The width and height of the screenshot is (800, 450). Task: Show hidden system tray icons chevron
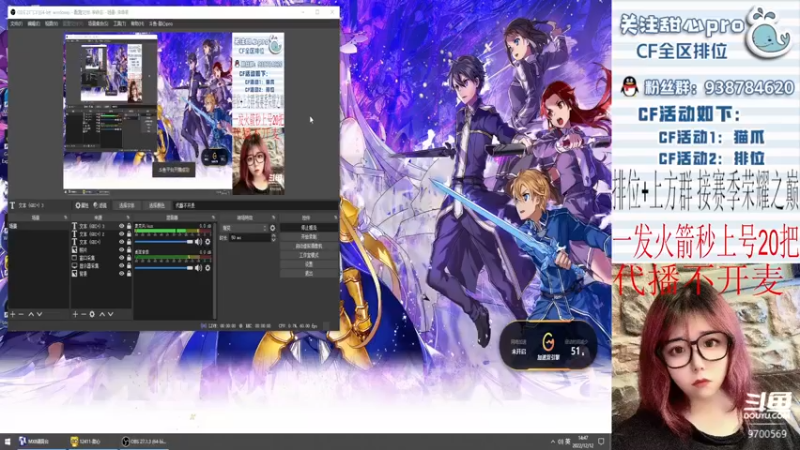pos(553,442)
